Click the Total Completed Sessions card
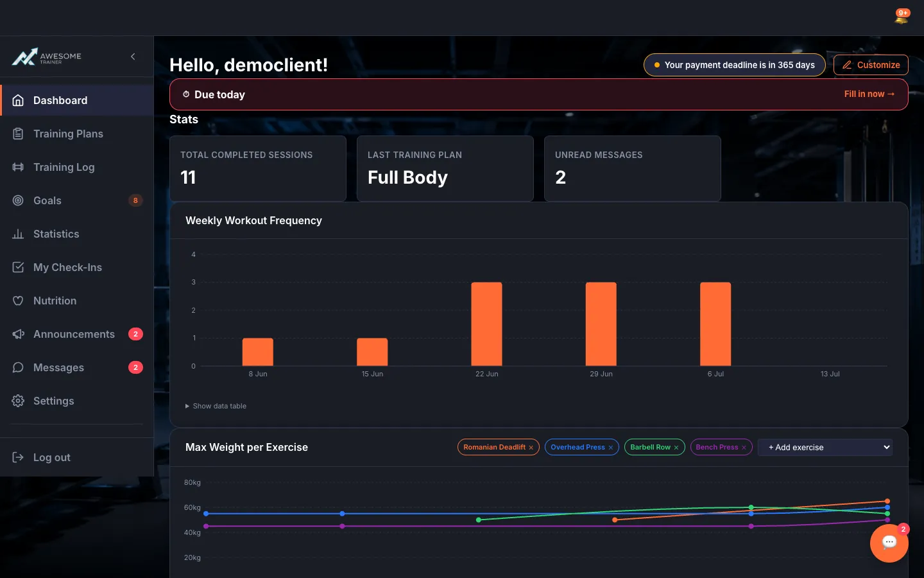Screen dimensions: 924x578 pyautogui.click(x=258, y=168)
